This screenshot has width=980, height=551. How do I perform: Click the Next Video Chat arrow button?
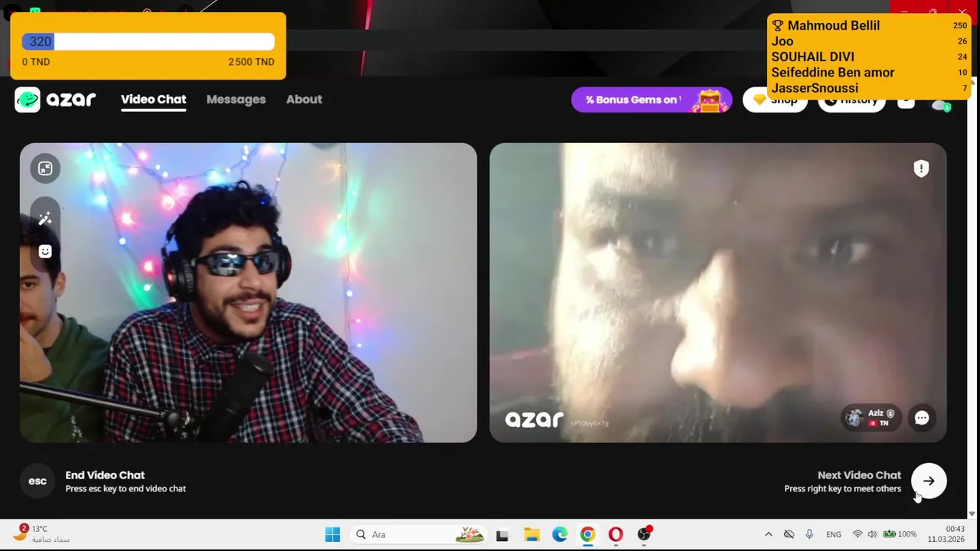click(929, 481)
